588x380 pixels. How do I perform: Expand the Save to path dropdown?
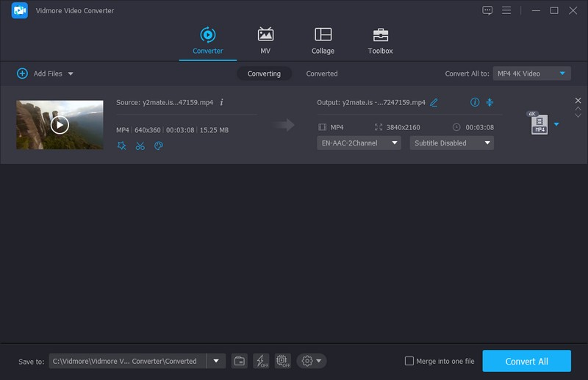(216, 361)
